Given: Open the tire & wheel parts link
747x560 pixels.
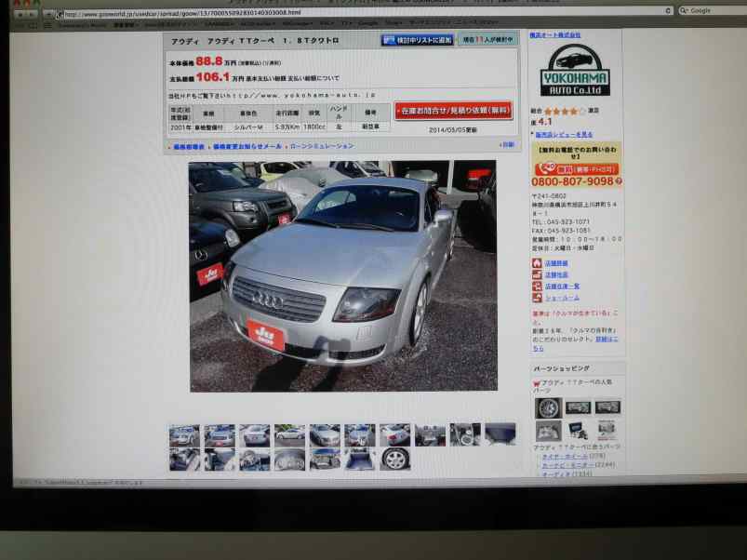Looking at the screenshot, I should 565,456.
